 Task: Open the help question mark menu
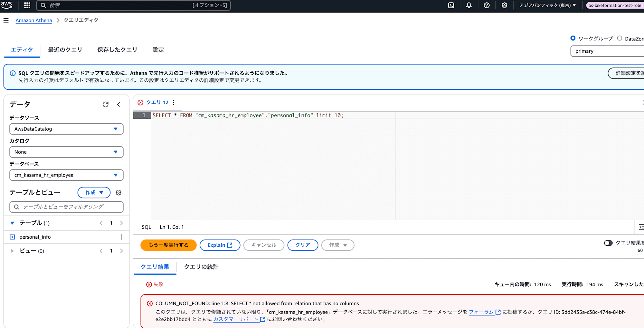[487, 5]
